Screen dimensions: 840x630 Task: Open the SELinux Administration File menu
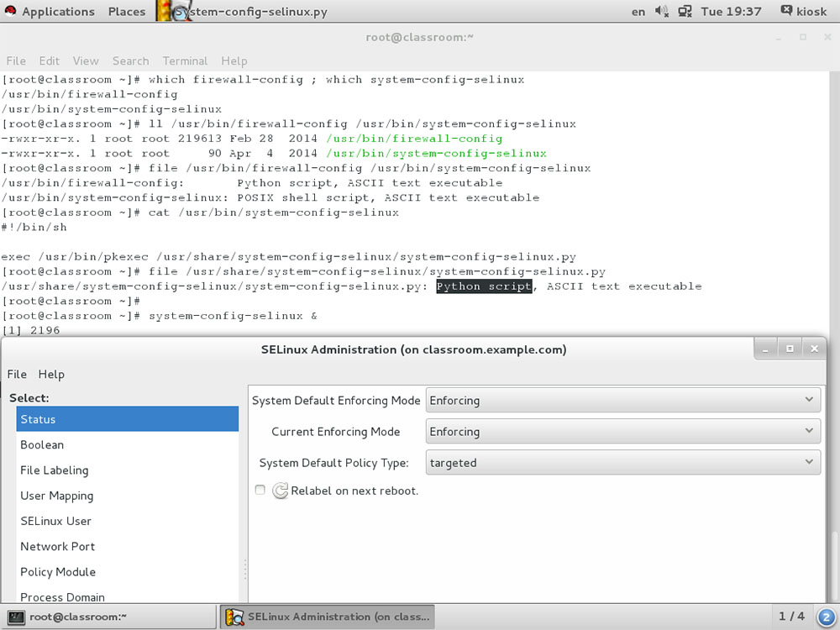[x=17, y=374]
